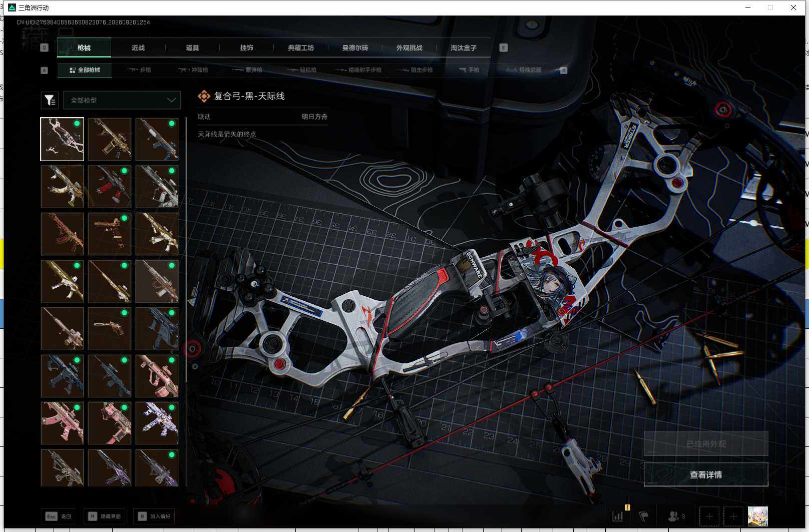Image resolution: width=809 pixels, height=532 pixels.
Task: Click the orange rarity icon beside 复合弓-黑-天际线
Action: 204,96
